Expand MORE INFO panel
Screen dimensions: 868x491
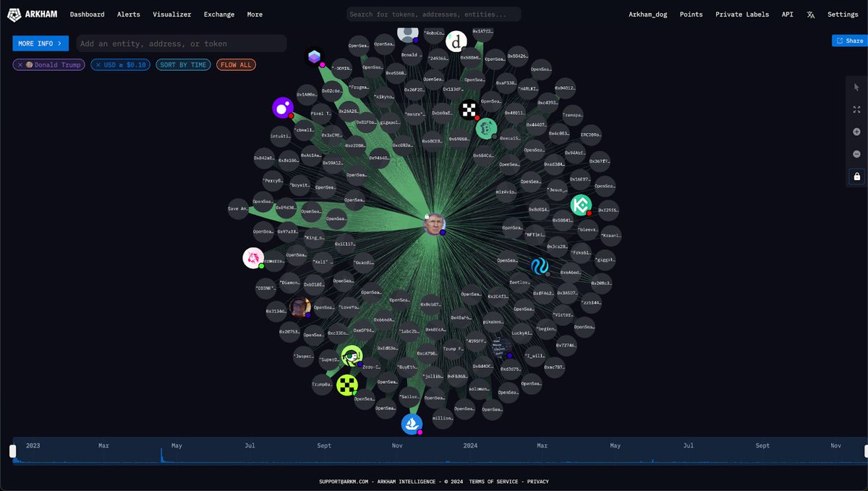[41, 43]
